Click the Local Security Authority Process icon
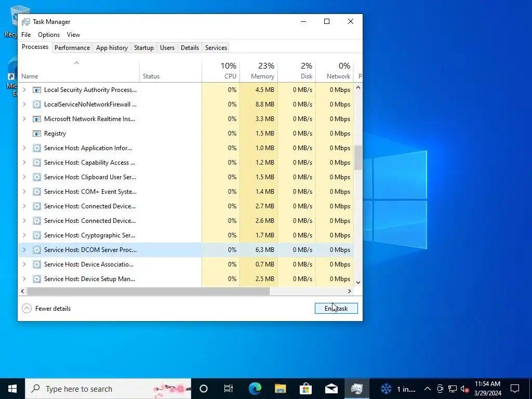The height and width of the screenshot is (399, 532). tap(37, 90)
